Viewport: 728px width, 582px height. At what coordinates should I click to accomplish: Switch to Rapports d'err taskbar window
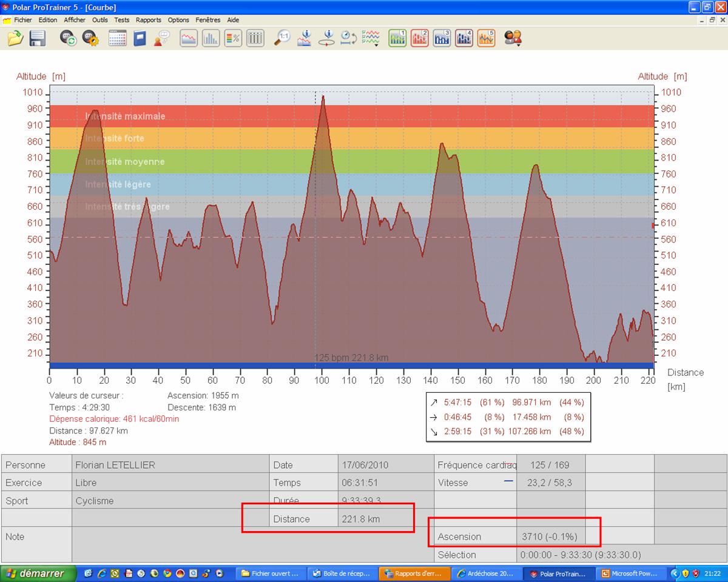click(x=414, y=573)
